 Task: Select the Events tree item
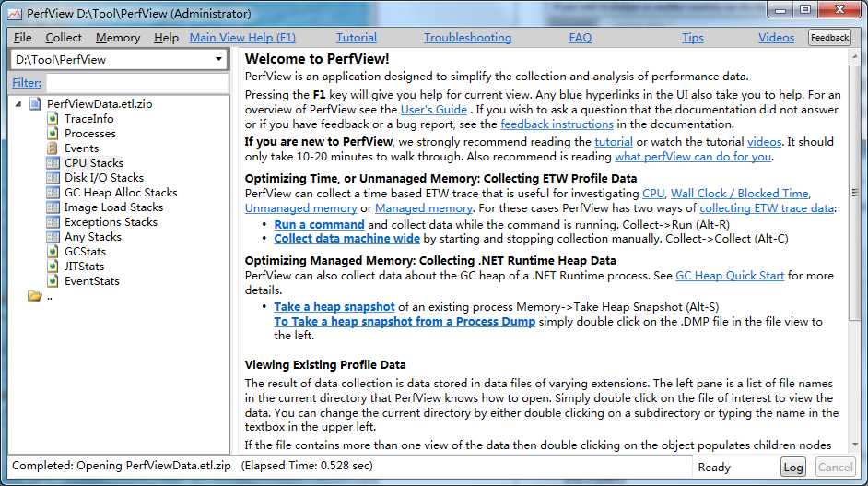pyautogui.click(x=81, y=148)
